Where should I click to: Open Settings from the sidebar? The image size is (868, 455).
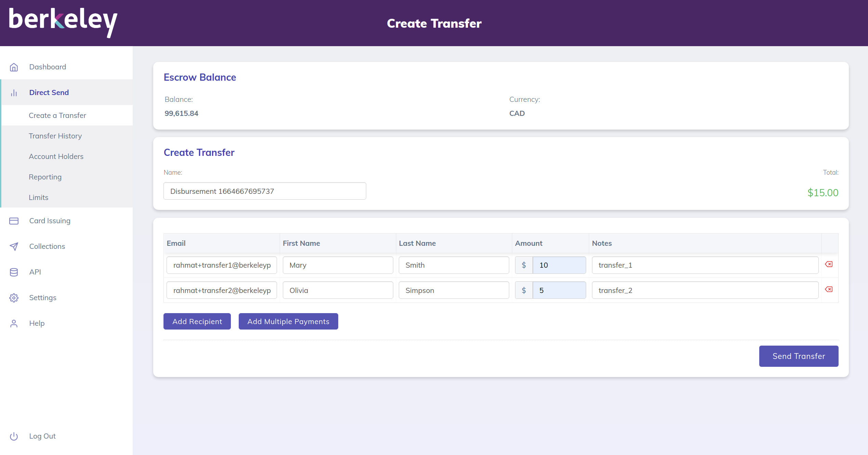coord(66,297)
